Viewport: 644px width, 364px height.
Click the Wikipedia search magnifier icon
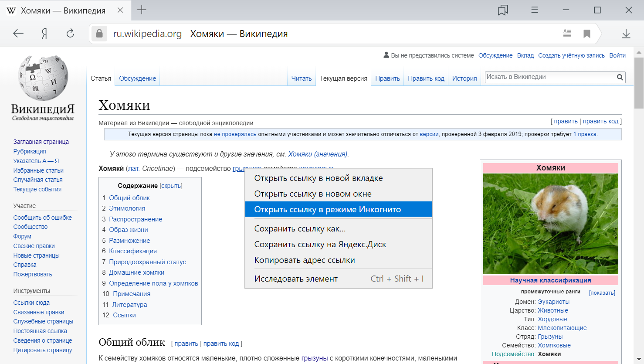[620, 77]
